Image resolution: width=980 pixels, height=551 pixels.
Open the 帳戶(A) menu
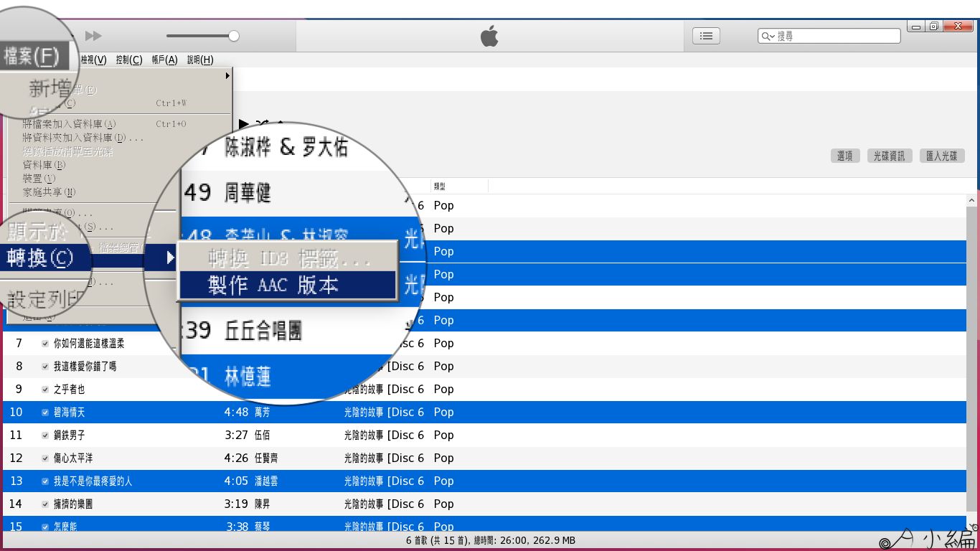pos(164,60)
